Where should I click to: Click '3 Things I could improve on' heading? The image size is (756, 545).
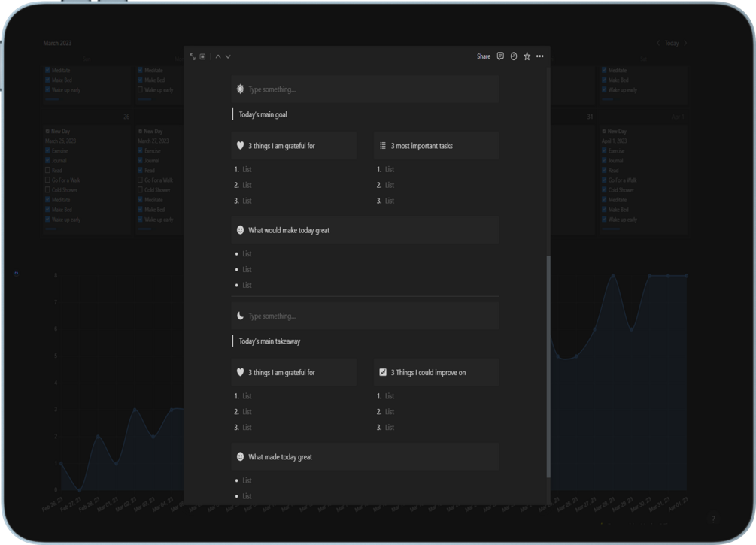coord(428,372)
